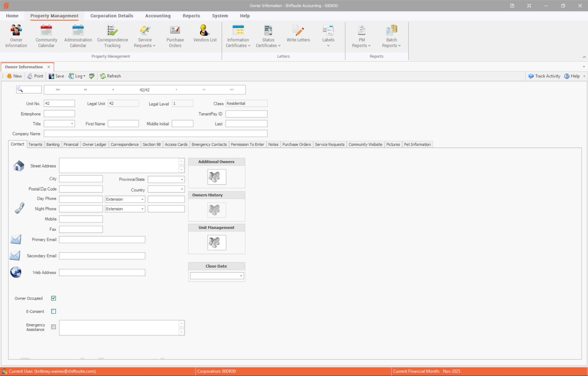Open the Close Date dropdown
Screen dimensions: 588x376
tap(241, 276)
